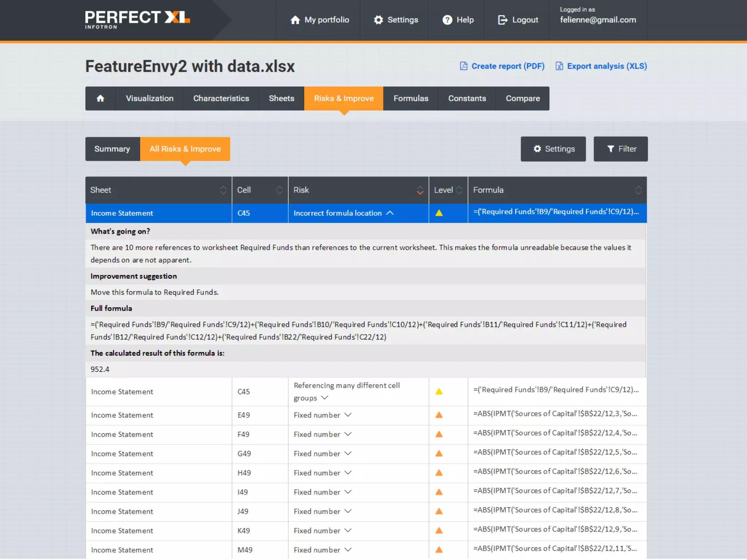Click the PDF icon for Create report

[463, 66]
